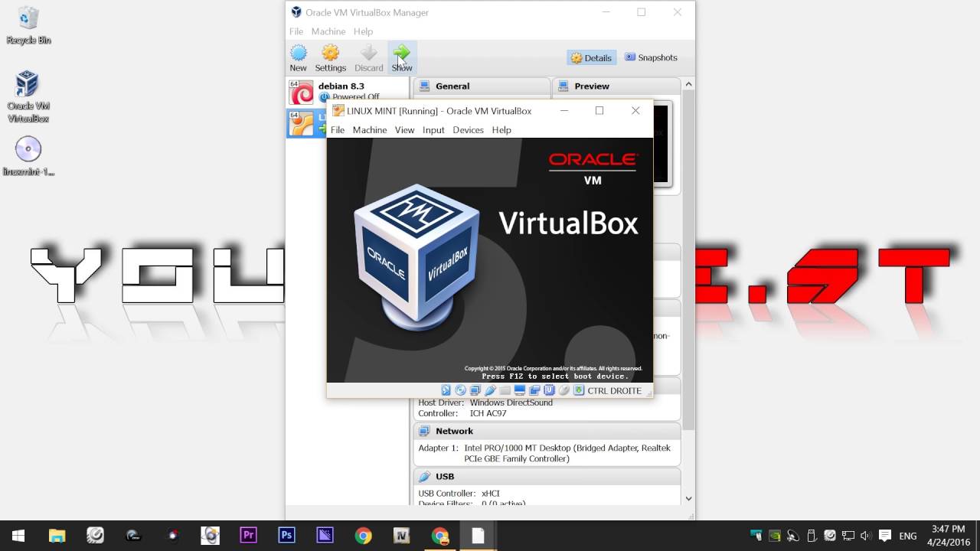
Task: Open View menu in LINUX MINT window
Action: tap(404, 130)
